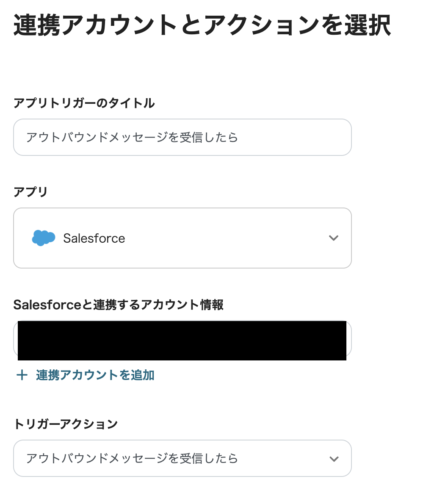Select the Salesforce app entry
Screen dimensions: 437x504
coord(182,238)
